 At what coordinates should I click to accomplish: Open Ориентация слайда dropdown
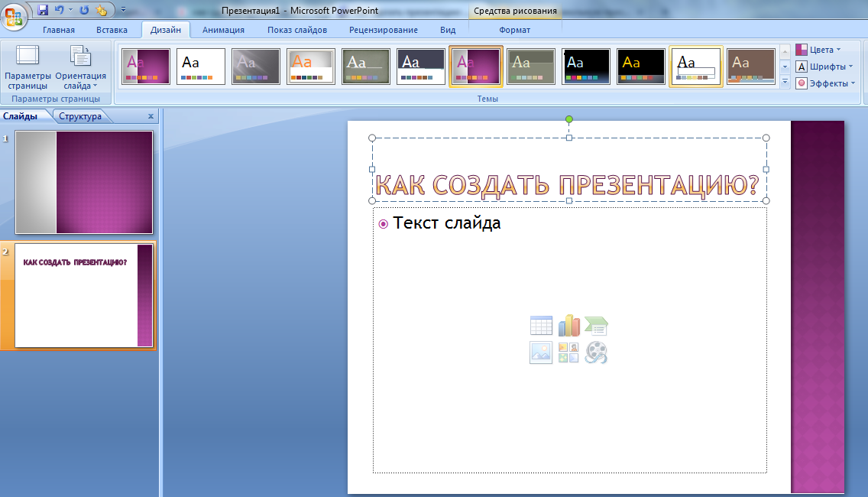pos(80,67)
